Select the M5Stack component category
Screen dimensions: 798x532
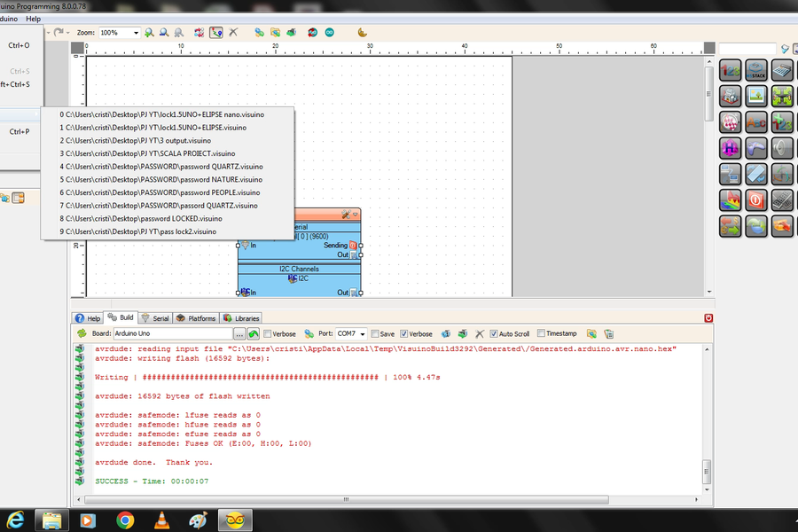click(755, 70)
